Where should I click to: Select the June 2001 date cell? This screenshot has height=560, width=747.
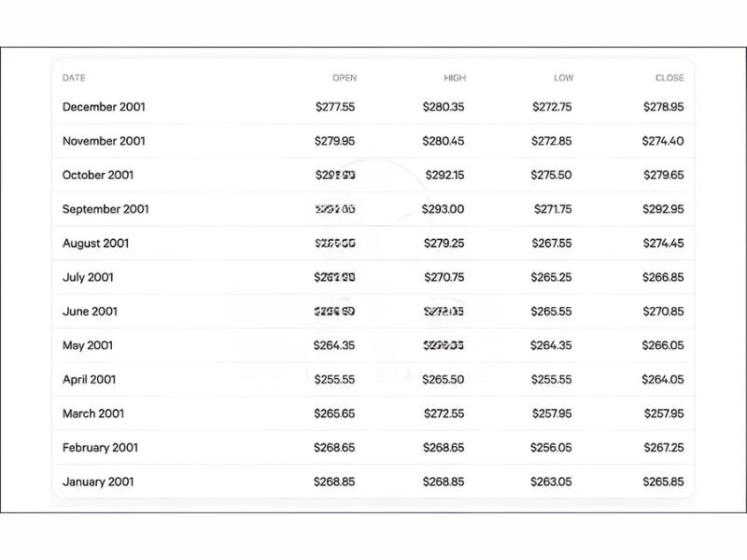[x=90, y=312]
